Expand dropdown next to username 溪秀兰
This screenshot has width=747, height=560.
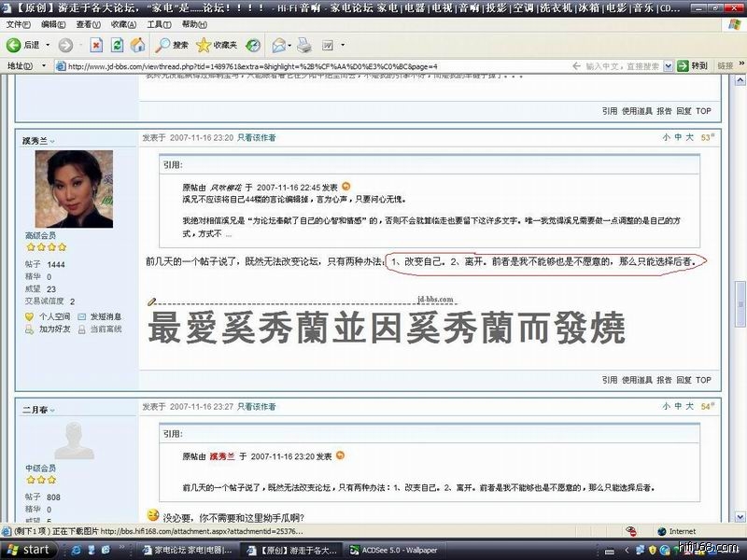click(52, 142)
